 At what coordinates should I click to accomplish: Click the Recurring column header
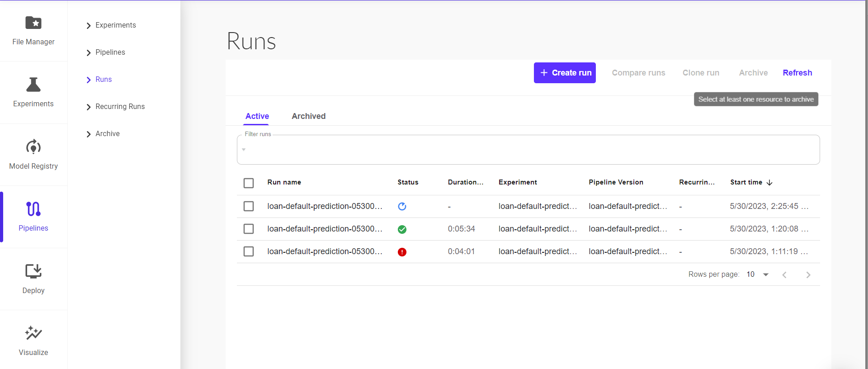(697, 182)
